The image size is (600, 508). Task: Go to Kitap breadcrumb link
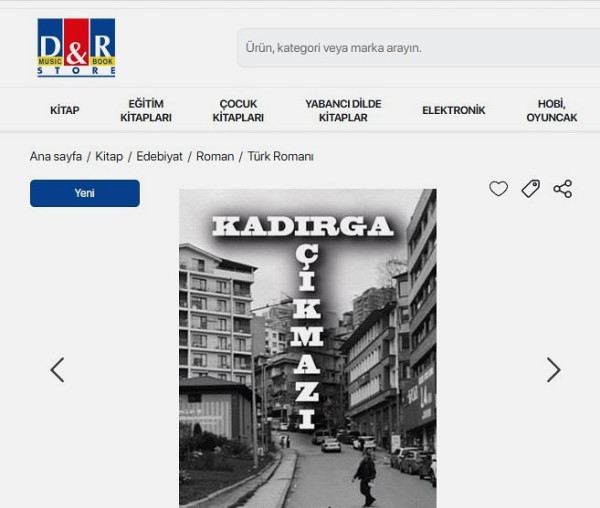(x=109, y=156)
